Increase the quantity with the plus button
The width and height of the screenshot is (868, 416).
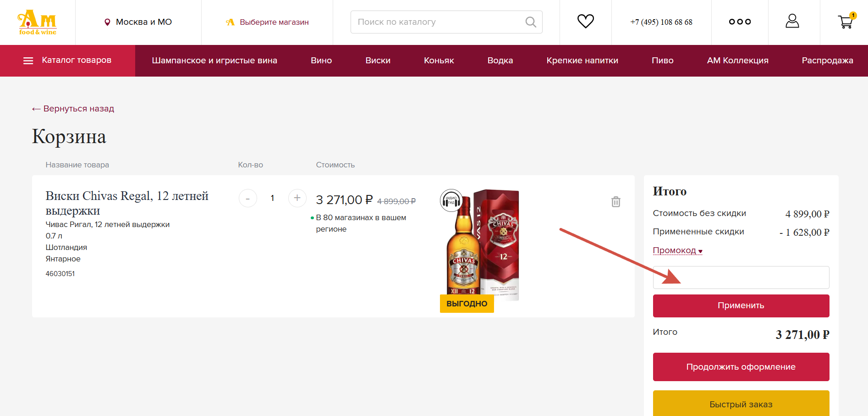pos(297,198)
